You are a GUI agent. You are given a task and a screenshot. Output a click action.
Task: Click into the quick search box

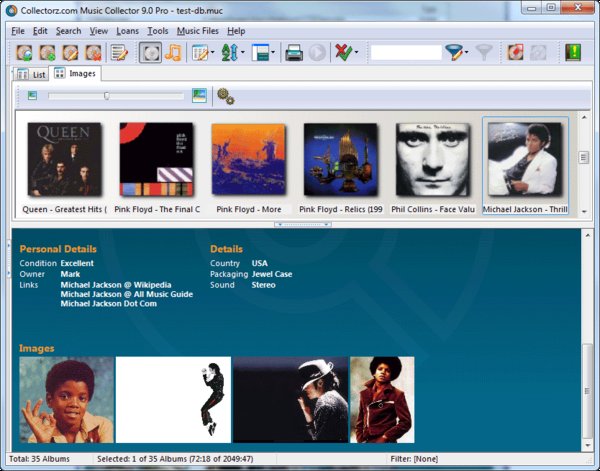point(406,53)
